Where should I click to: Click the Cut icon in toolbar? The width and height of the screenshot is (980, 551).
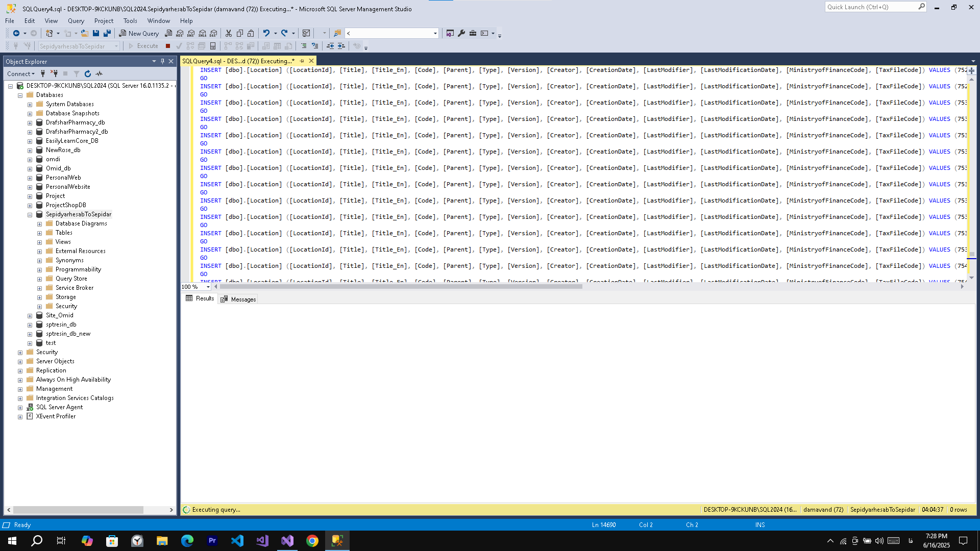tap(229, 33)
